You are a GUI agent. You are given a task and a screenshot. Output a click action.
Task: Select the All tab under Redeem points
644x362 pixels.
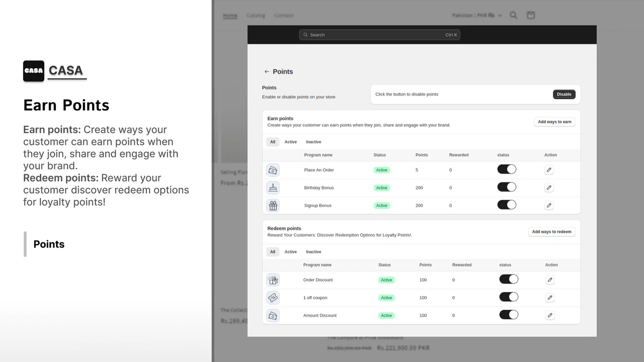click(273, 252)
